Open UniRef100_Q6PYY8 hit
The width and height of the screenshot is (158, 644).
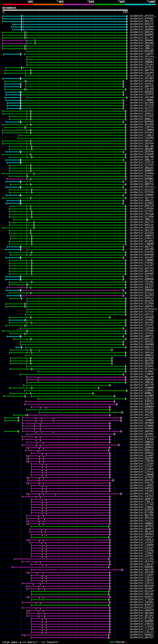point(142,70)
